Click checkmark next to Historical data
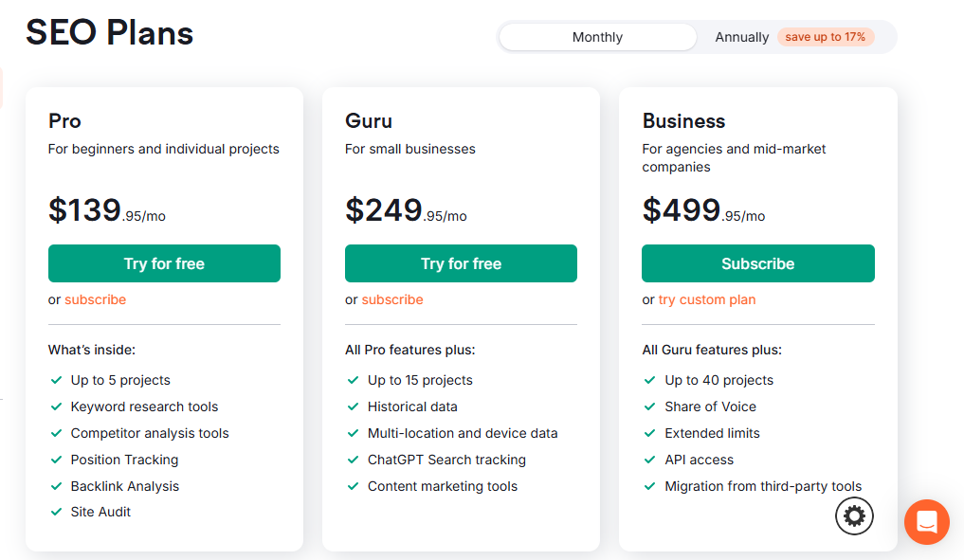This screenshot has width=964, height=560. [x=353, y=406]
